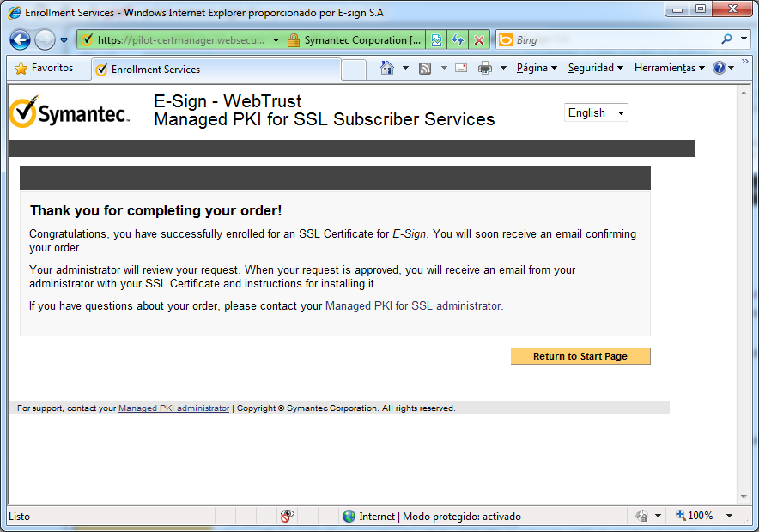Open the English language dropdown
The width and height of the screenshot is (759, 532).
[596, 112]
